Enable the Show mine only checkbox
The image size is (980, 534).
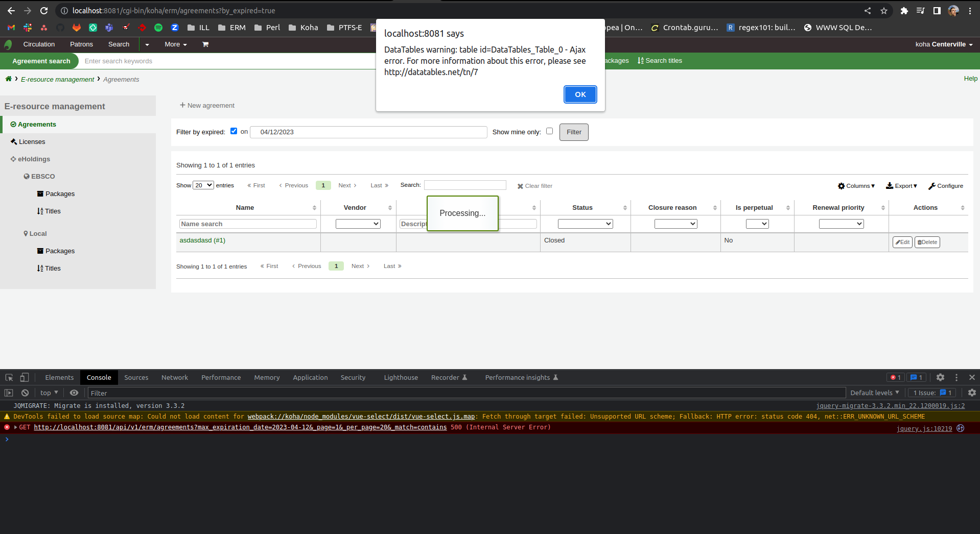(x=549, y=131)
